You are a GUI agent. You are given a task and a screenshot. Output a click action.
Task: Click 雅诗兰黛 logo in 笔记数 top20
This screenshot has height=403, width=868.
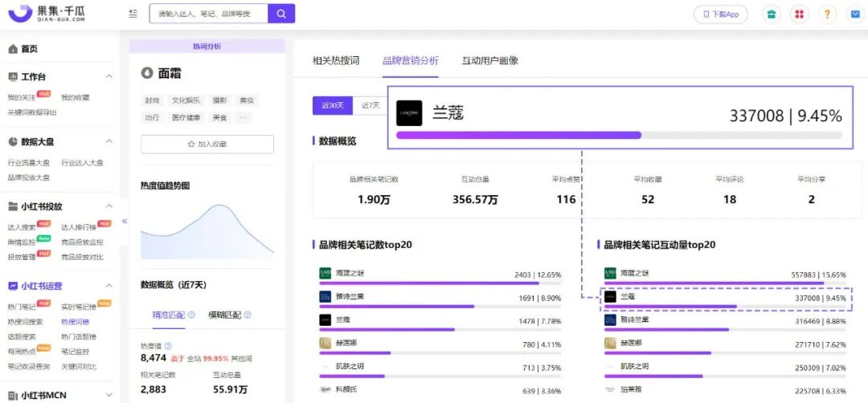pyautogui.click(x=325, y=296)
